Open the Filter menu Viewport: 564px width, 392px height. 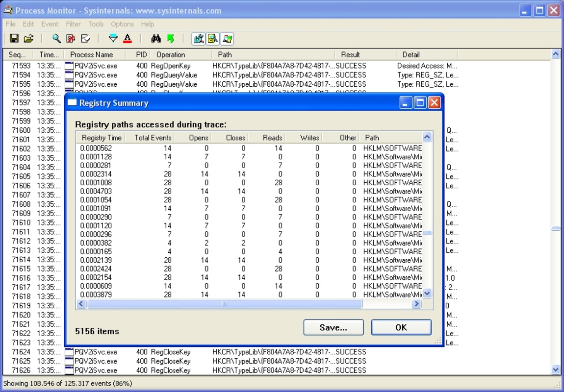point(73,24)
